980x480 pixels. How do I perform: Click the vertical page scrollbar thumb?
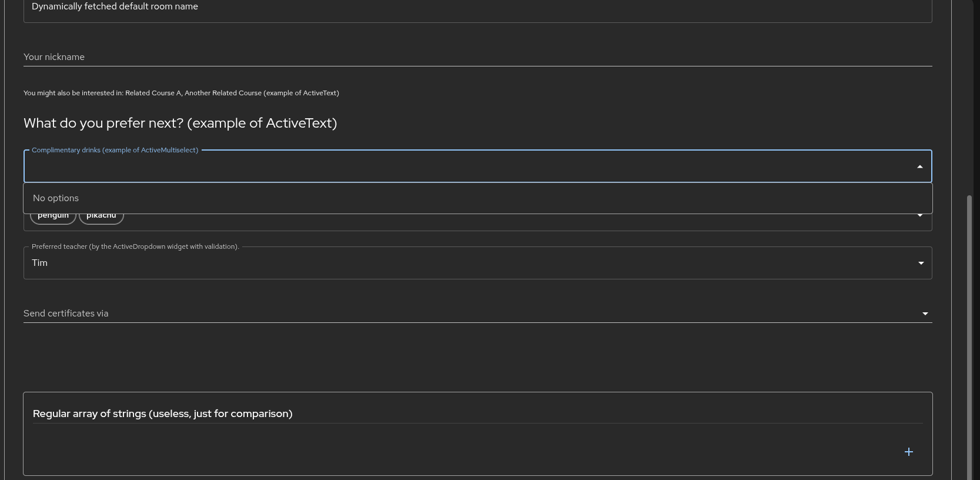click(969, 335)
